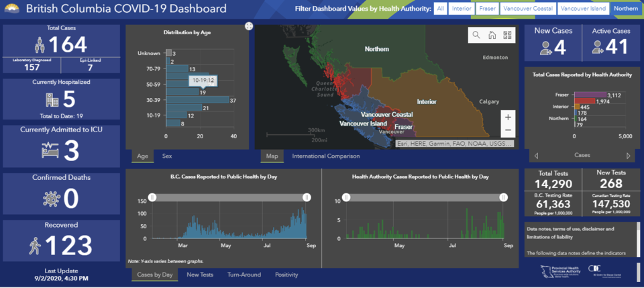
Task: Click the virus icon under Confirmed Deaths
Action: click(x=52, y=199)
